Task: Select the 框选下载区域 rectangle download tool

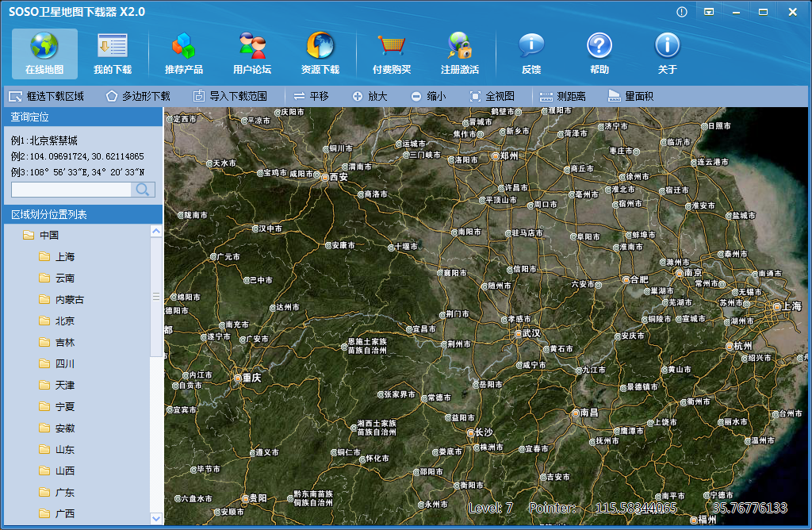Action: [x=46, y=96]
